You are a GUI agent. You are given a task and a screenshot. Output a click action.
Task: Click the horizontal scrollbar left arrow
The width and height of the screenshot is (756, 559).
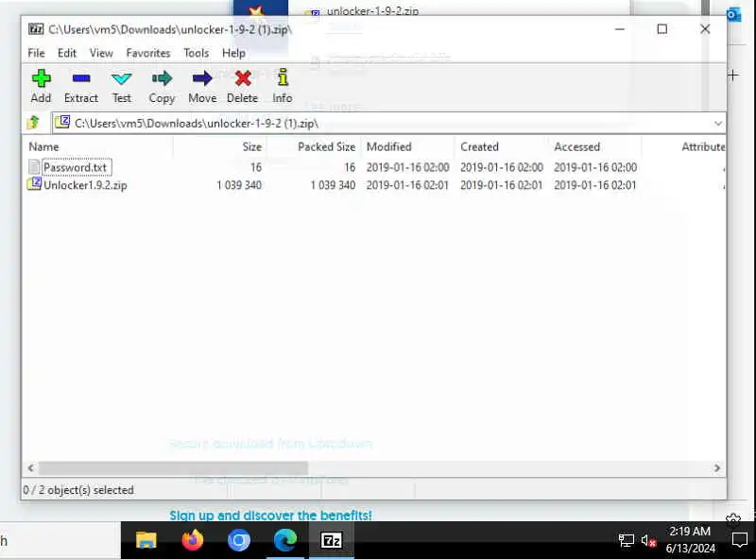pos(31,468)
